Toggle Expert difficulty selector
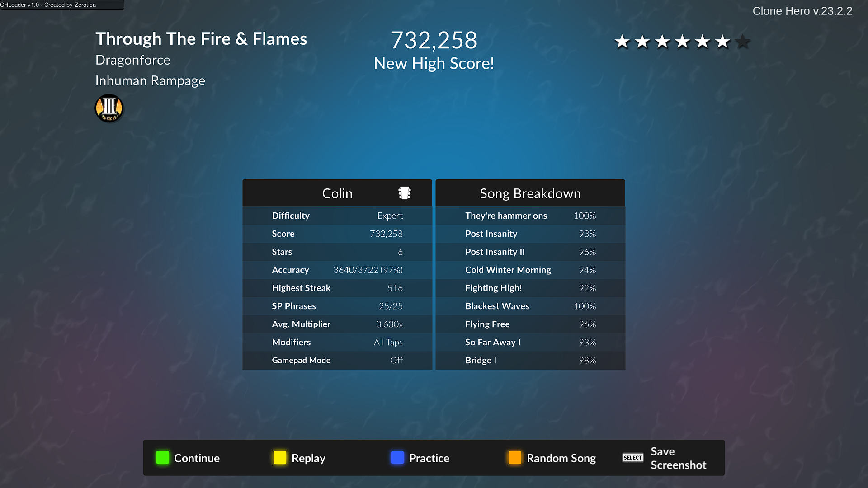868x488 pixels. coord(389,215)
